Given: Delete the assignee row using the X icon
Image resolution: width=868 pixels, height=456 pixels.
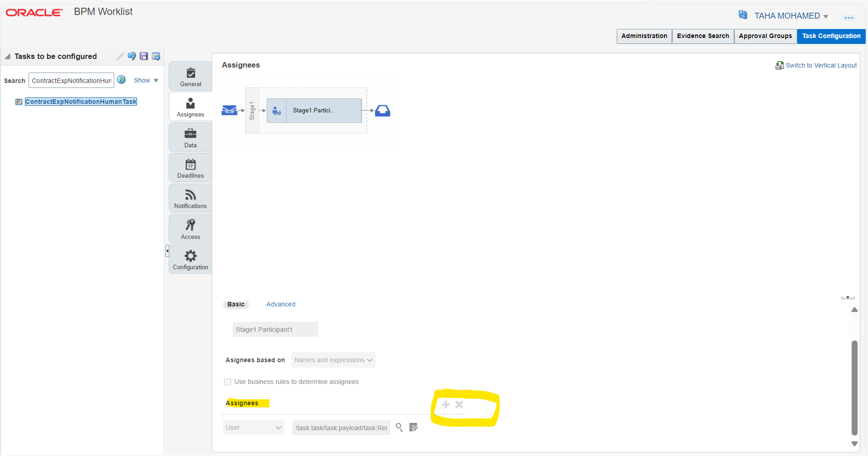Looking at the screenshot, I should 459,404.
